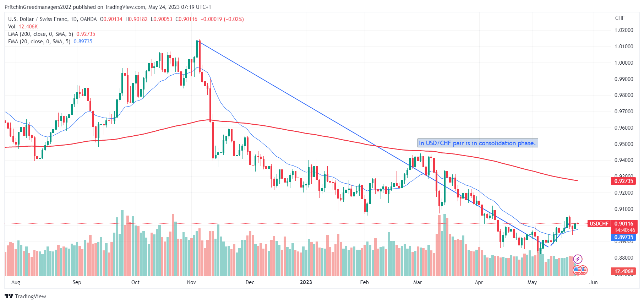Click the 0.92000 price axis label
Screen dimensions: 644x304
pos(624,193)
